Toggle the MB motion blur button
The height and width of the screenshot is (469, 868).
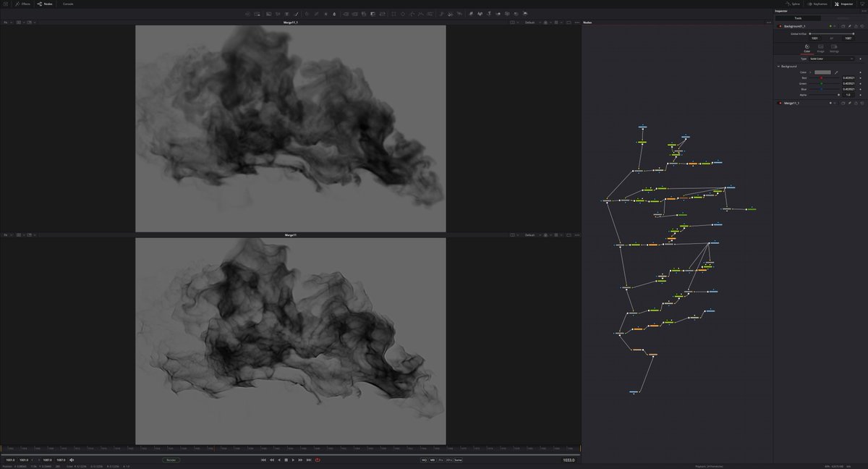coord(433,460)
